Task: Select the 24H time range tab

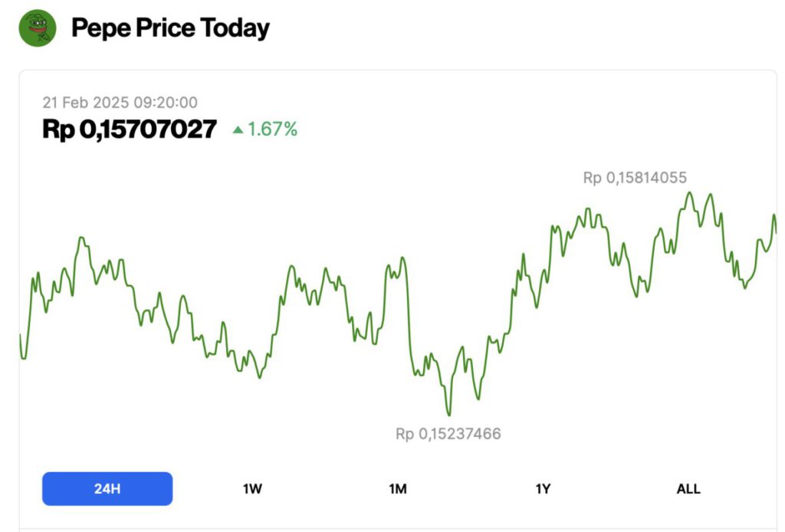Action: click(107, 488)
